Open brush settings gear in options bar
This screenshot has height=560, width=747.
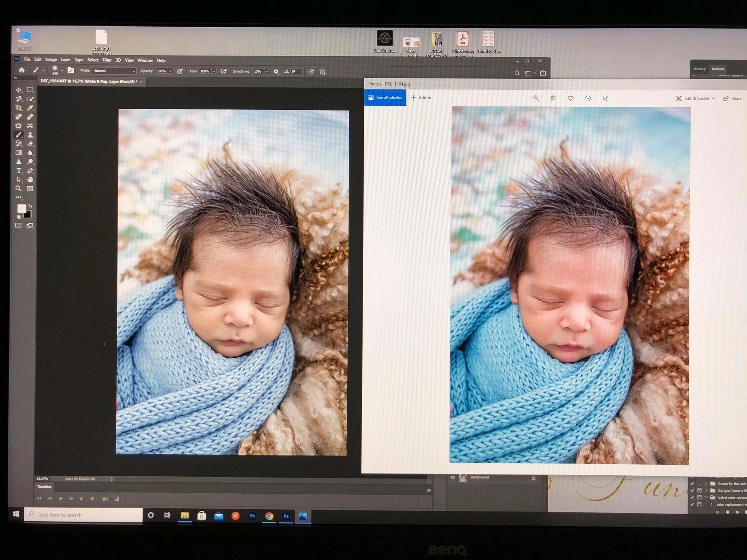click(276, 72)
